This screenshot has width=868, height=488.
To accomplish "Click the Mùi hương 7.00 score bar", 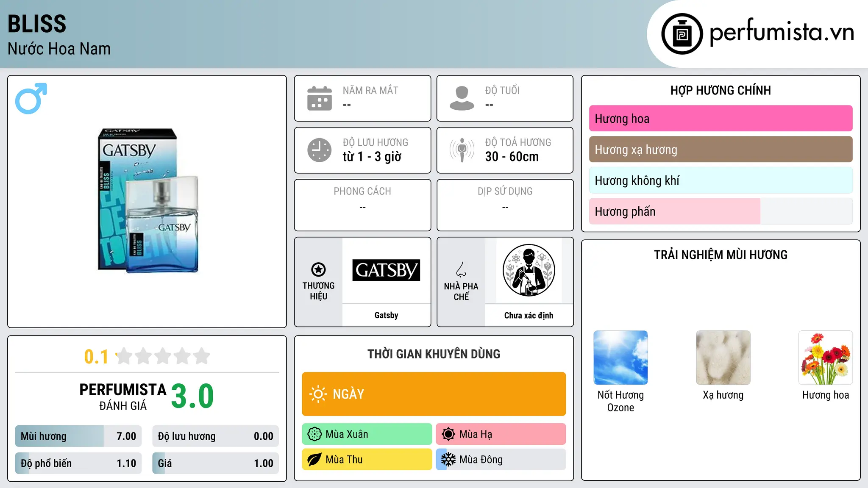I will pyautogui.click(x=78, y=436).
